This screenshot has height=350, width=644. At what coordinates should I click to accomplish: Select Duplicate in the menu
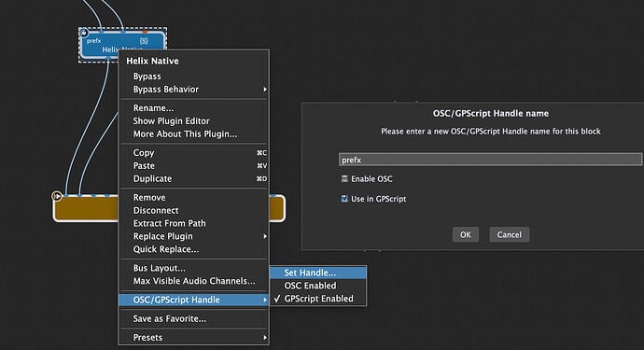tap(194, 178)
